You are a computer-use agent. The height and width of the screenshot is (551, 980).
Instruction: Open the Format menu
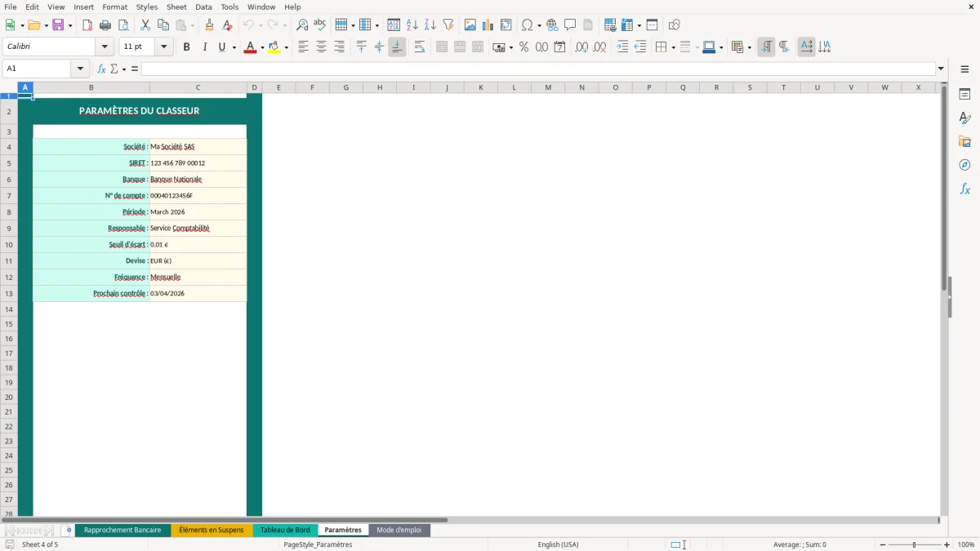point(115,7)
